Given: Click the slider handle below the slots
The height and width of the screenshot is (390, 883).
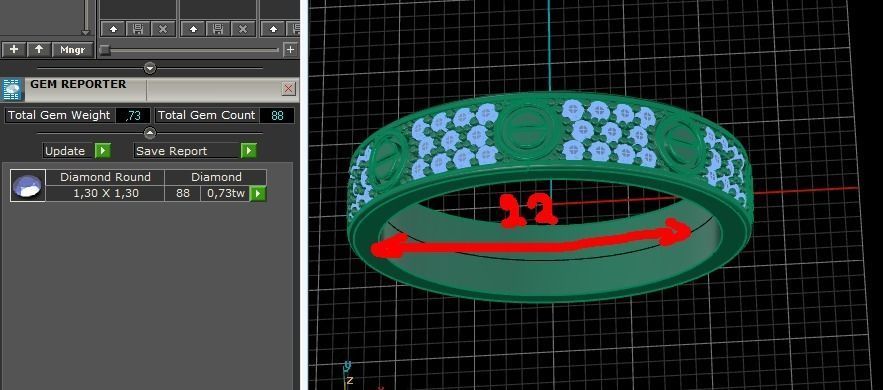Looking at the screenshot, I should [105, 50].
